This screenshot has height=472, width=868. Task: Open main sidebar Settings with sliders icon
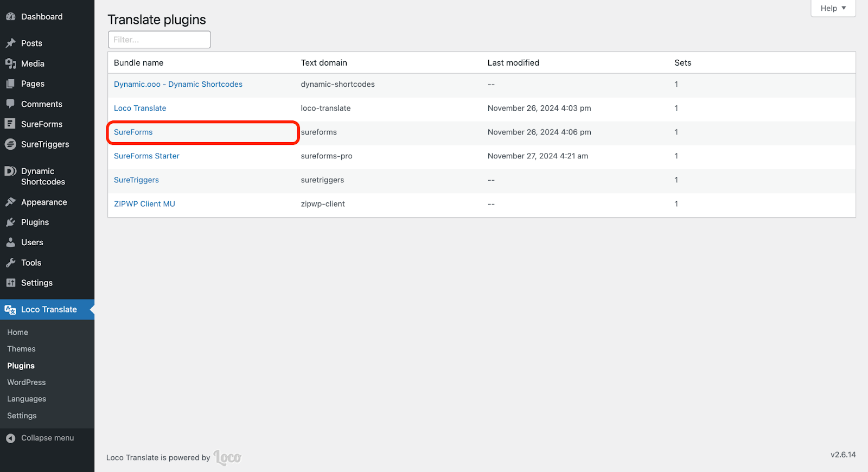(x=37, y=283)
